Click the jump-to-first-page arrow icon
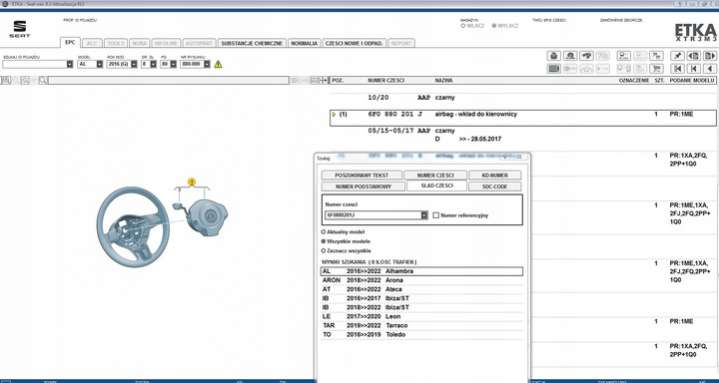Image resolution: width=719 pixels, height=383 pixels. [x=677, y=69]
